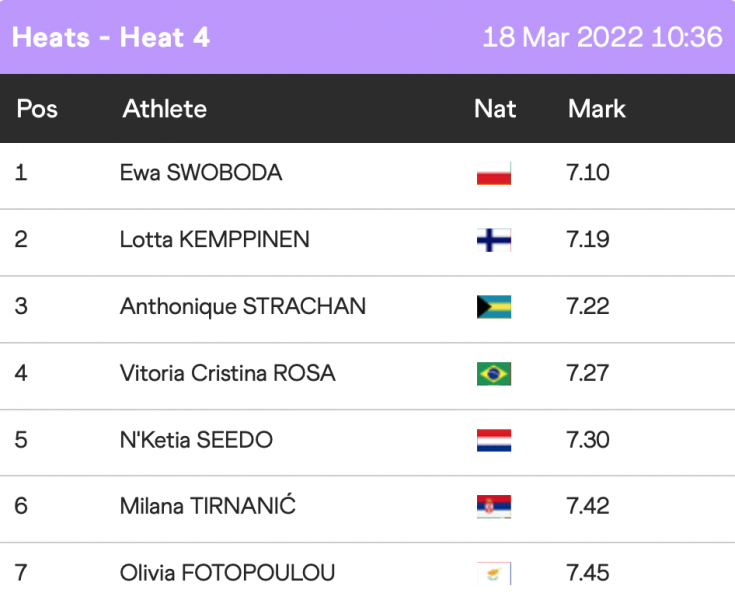The height and width of the screenshot is (600, 735).
Task: Click the Serbia flag icon
Action: point(494,507)
